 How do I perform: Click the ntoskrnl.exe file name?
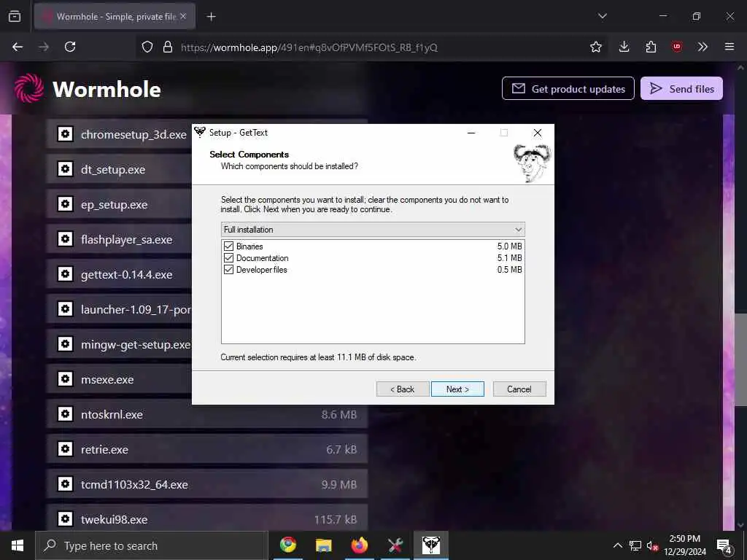tap(112, 414)
